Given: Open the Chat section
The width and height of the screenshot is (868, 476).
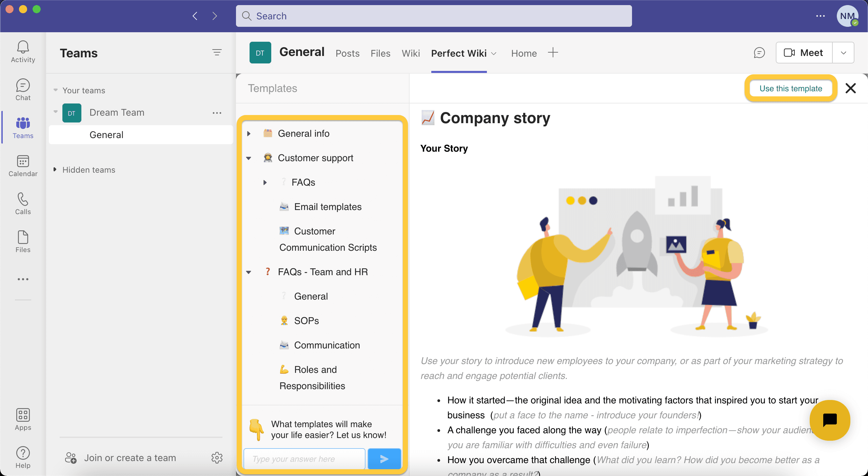Looking at the screenshot, I should [x=22, y=89].
